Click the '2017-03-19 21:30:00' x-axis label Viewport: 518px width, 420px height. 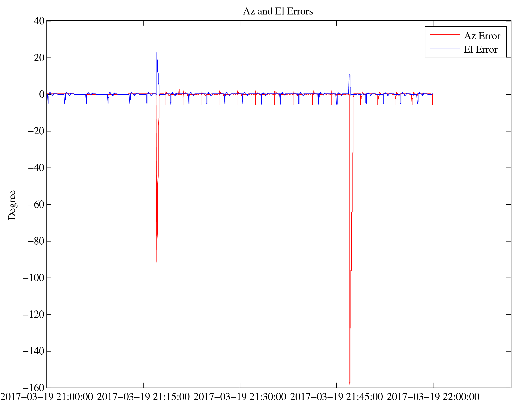(x=240, y=397)
